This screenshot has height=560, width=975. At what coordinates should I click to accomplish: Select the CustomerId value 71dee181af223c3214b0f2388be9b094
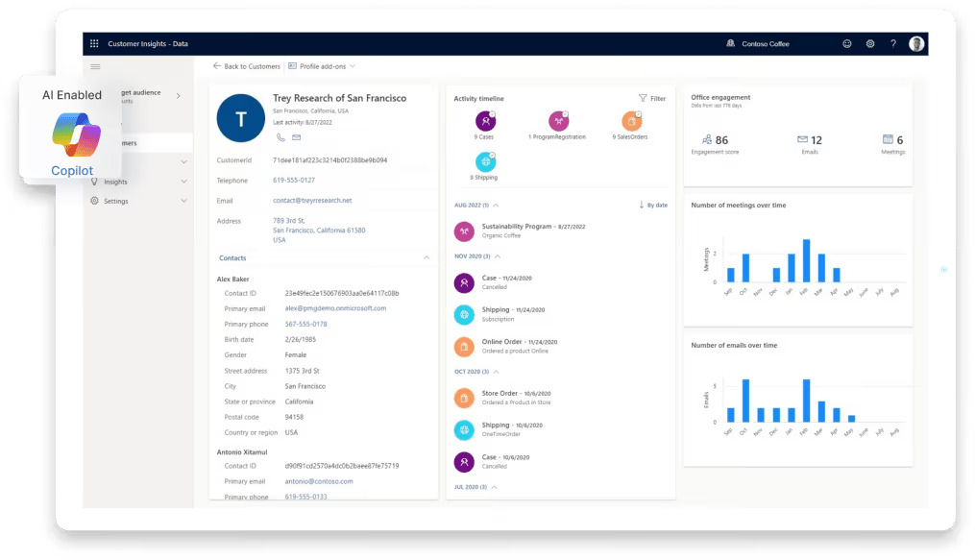tap(330, 160)
